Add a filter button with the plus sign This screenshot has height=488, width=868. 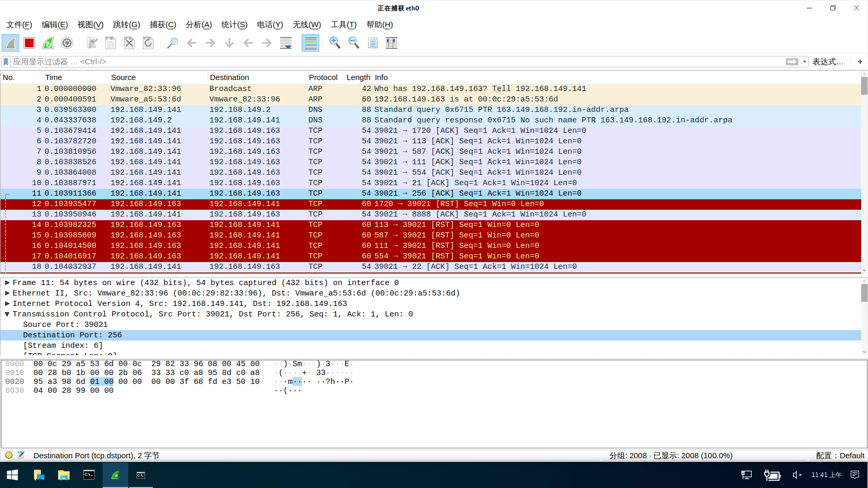(860, 62)
